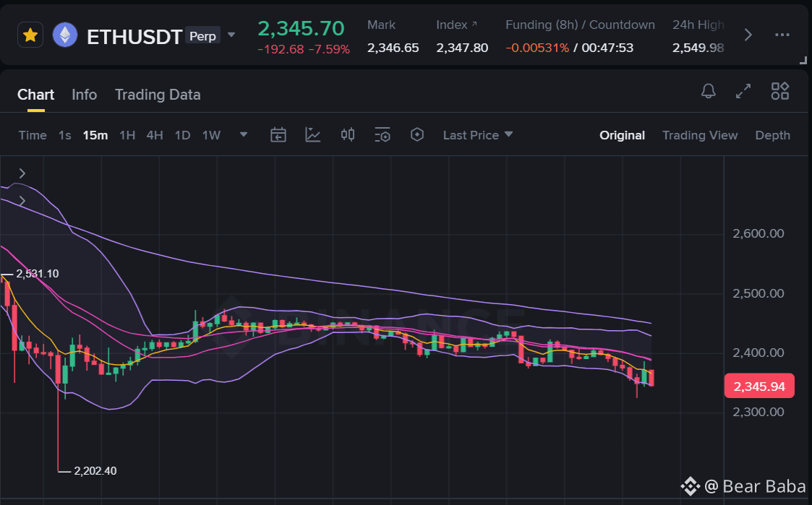Click the Index price value 2,347.80

[x=462, y=48]
